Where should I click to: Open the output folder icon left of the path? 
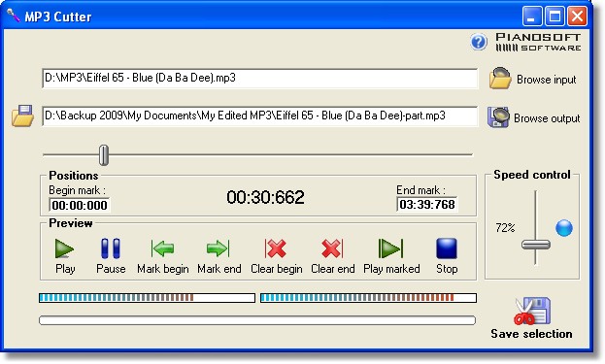coord(22,116)
